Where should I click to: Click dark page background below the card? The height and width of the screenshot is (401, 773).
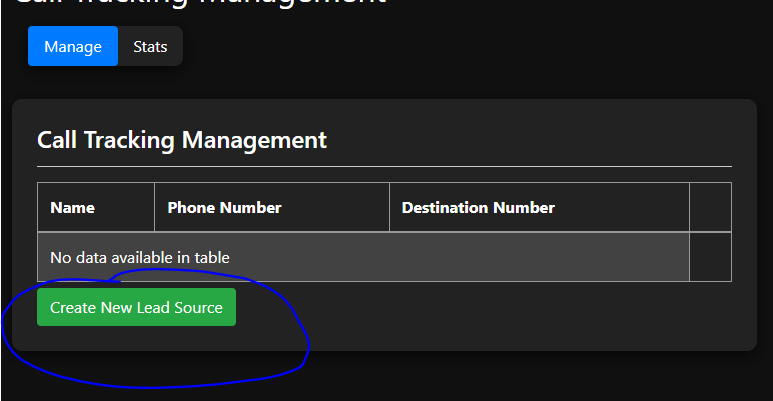(500, 378)
